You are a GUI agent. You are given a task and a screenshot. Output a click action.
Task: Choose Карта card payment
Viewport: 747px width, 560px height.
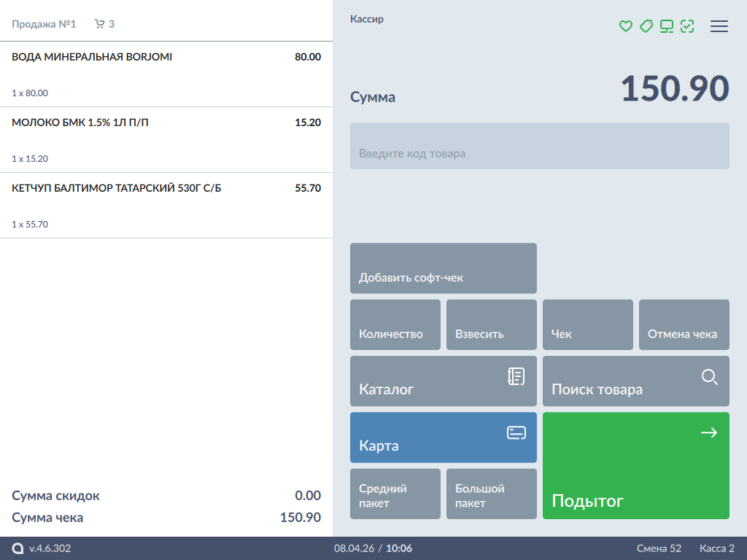(443, 437)
